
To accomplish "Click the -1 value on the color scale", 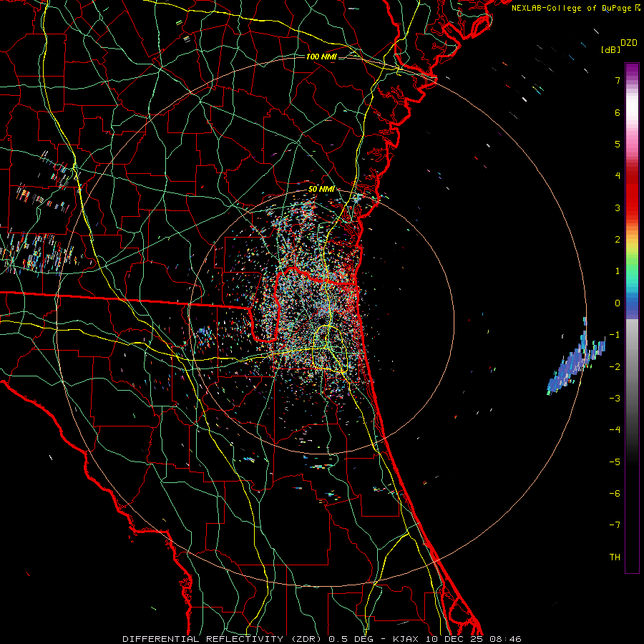I will tap(615, 335).
